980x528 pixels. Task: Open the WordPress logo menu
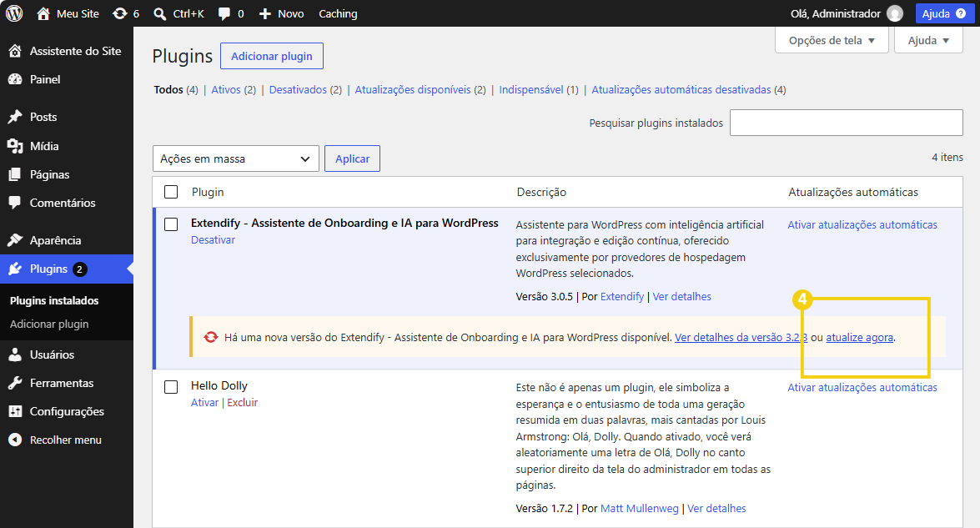[14, 13]
